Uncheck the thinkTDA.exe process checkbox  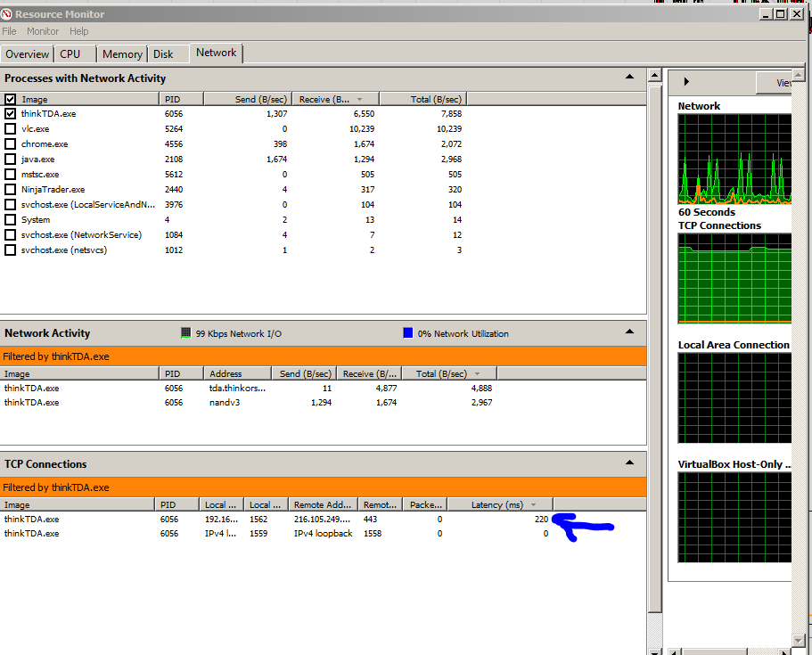click(11, 113)
